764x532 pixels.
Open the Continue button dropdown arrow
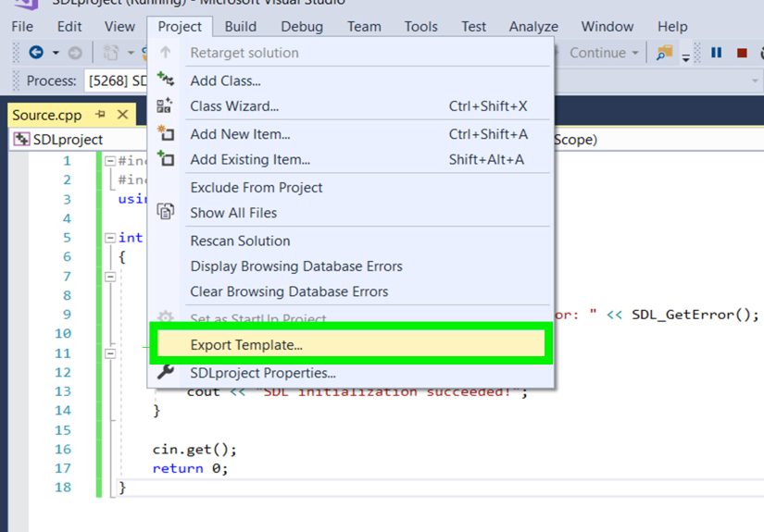[x=635, y=53]
